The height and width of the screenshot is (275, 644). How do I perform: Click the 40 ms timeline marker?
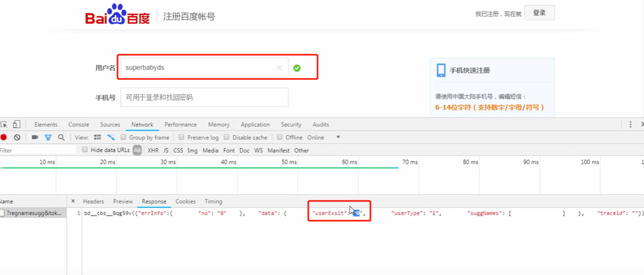pyautogui.click(x=229, y=162)
